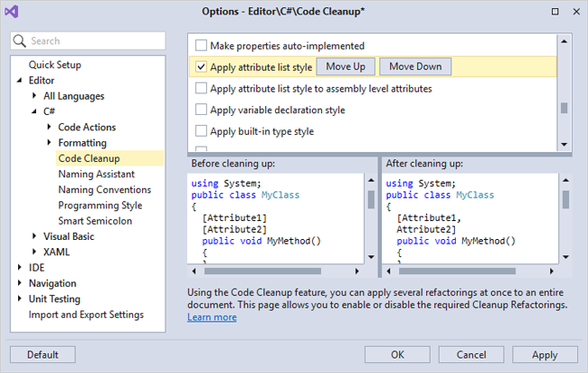Open Naming Conventions page
This screenshot has width=588, height=373.
click(x=104, y=190)
